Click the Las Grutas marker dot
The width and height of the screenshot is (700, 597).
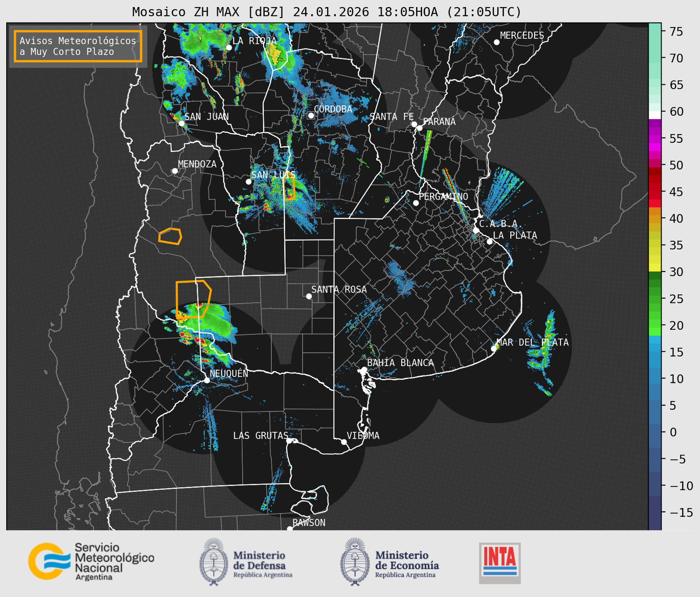pos(289,441)
